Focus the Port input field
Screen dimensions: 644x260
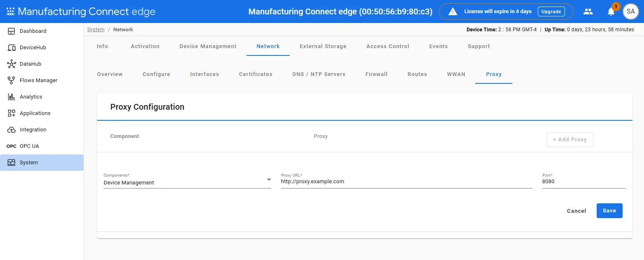(x=584, y=182)
